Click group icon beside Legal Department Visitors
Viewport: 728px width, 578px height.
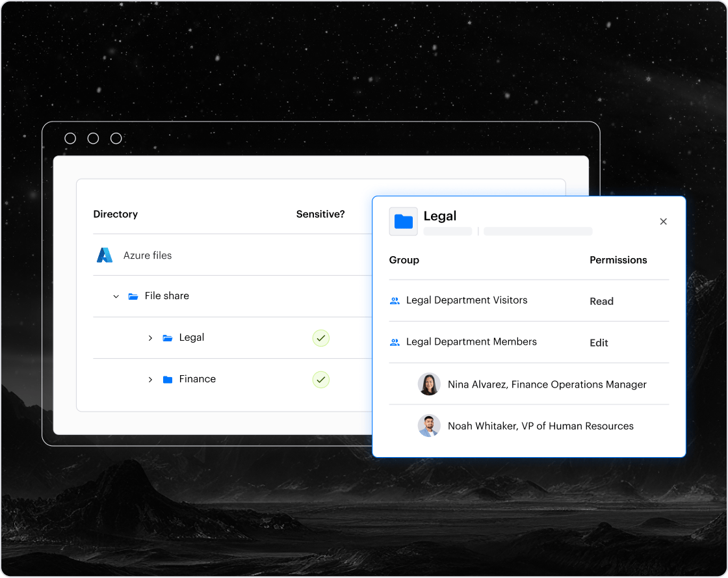[x=395, y=301]
